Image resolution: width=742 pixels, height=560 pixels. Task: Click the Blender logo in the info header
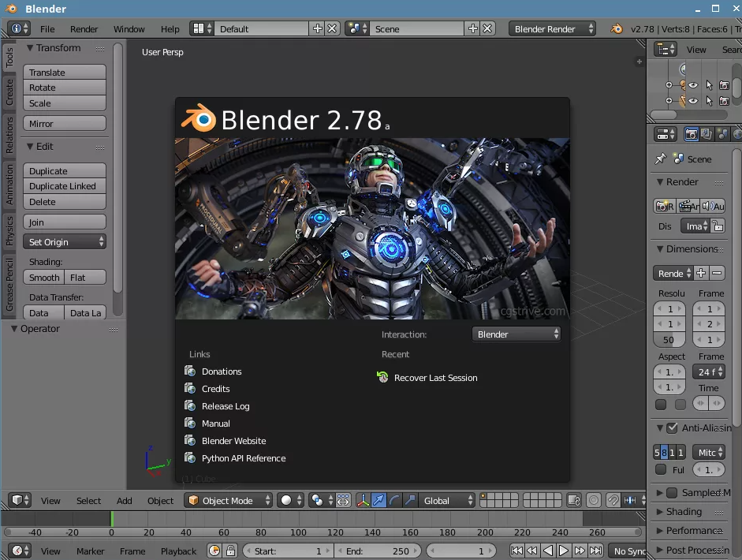click(616, 28)
